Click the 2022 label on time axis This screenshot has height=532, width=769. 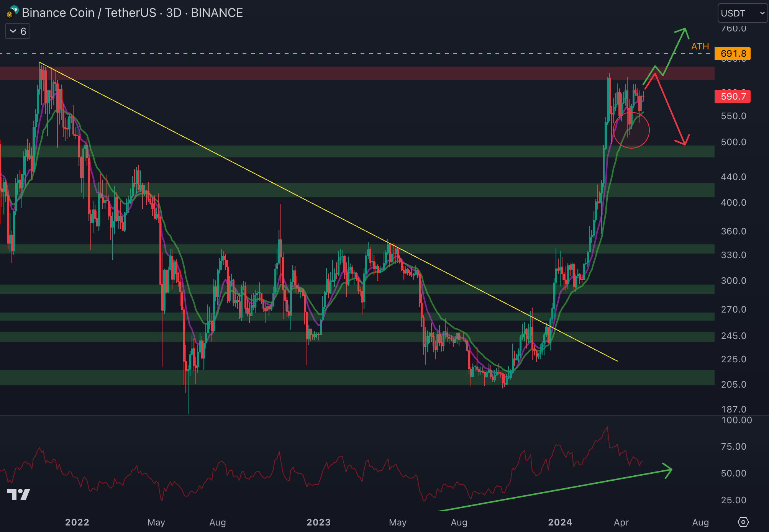pyautogui.click(x=77, y=522)
